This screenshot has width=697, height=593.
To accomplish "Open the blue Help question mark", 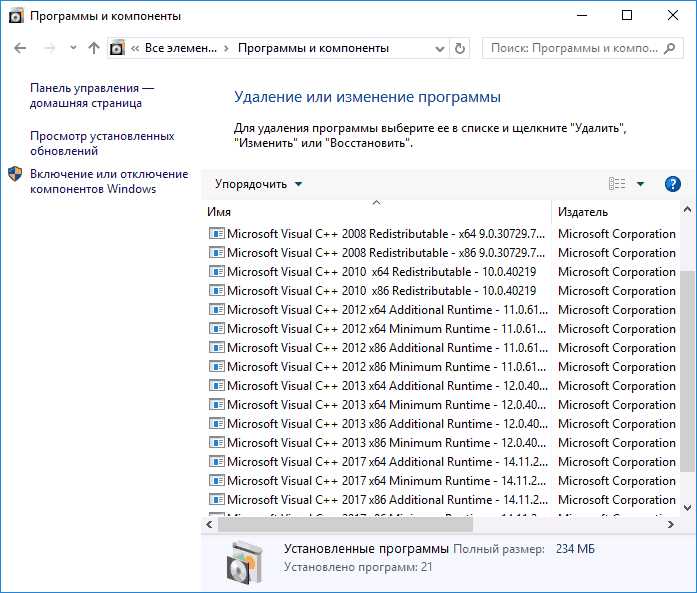I will pyautogui.click(x=673, y=184).
